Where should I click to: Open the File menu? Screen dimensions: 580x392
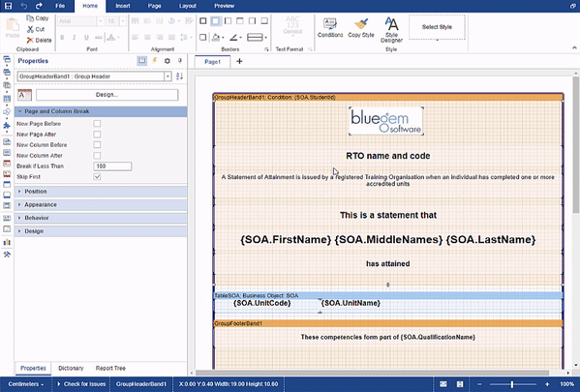click(x=60, y=6)
